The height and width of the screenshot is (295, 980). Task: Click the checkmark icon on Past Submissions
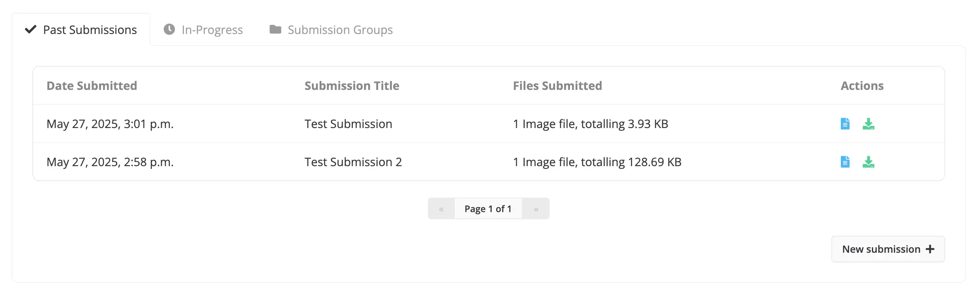(31, 29)
